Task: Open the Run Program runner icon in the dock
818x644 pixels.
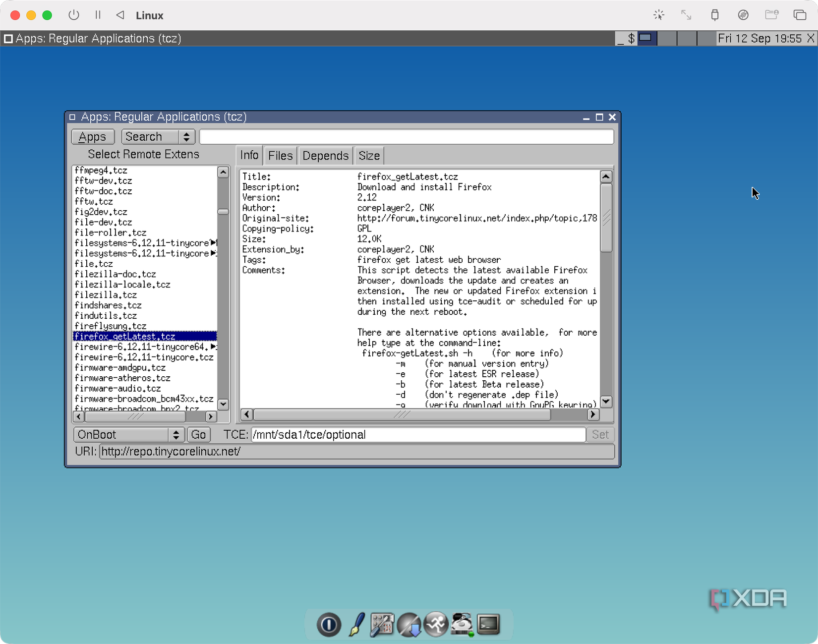Action: point(436,625)
